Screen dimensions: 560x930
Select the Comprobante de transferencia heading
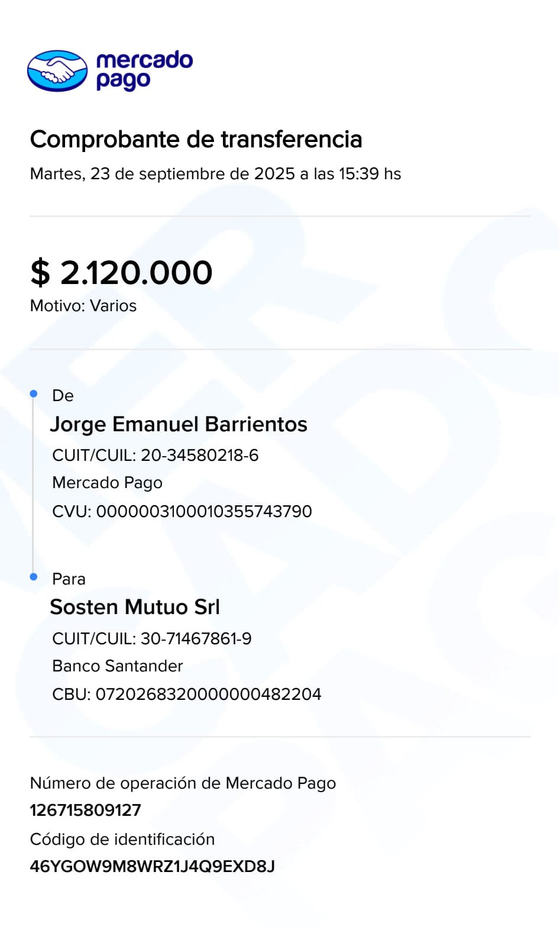pos(196,140)
